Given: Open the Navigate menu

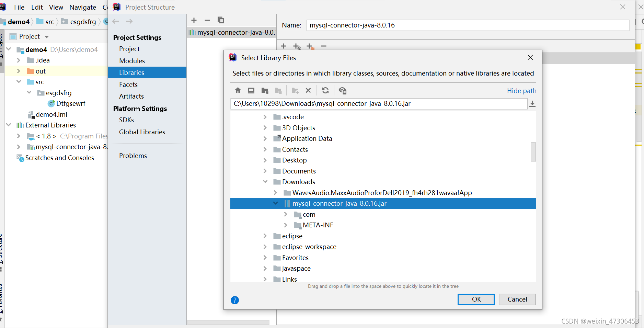Looking at the screenshot, I should [x=83, y=7].
